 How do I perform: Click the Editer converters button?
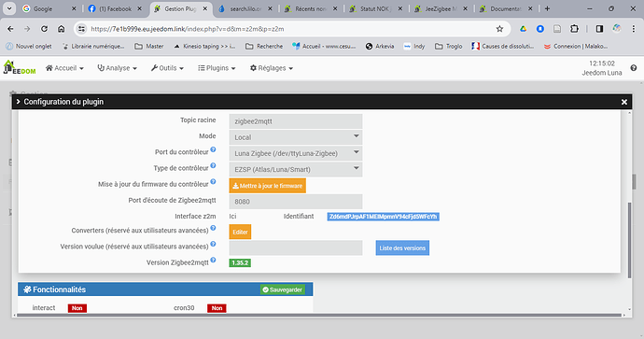click(x=240, y=233)
